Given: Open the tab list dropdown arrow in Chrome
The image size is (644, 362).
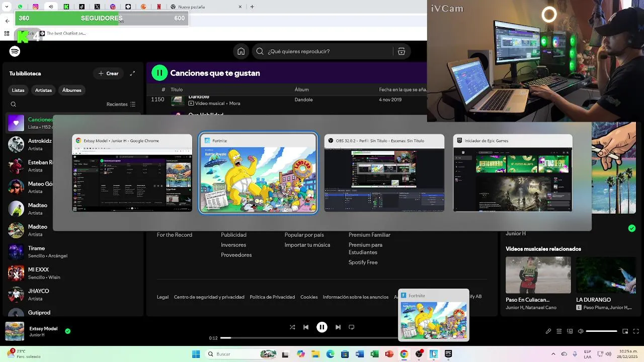Looking at the screenshot, I should (x=7, y=7).
